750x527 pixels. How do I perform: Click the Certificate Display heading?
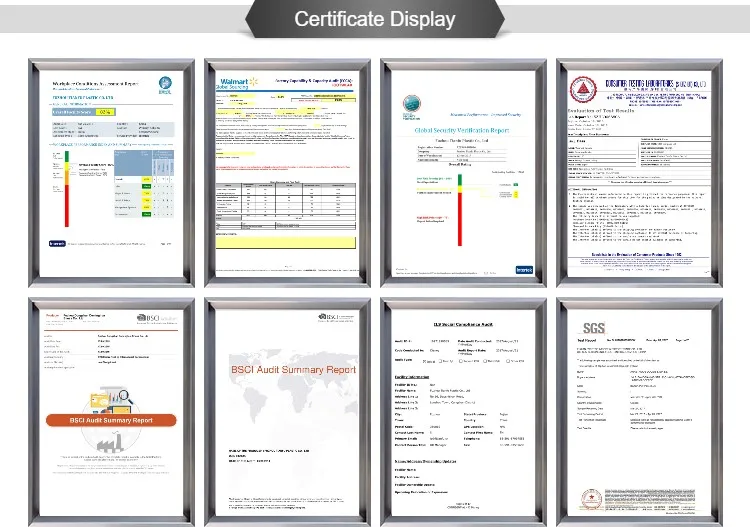coord(375,19)
